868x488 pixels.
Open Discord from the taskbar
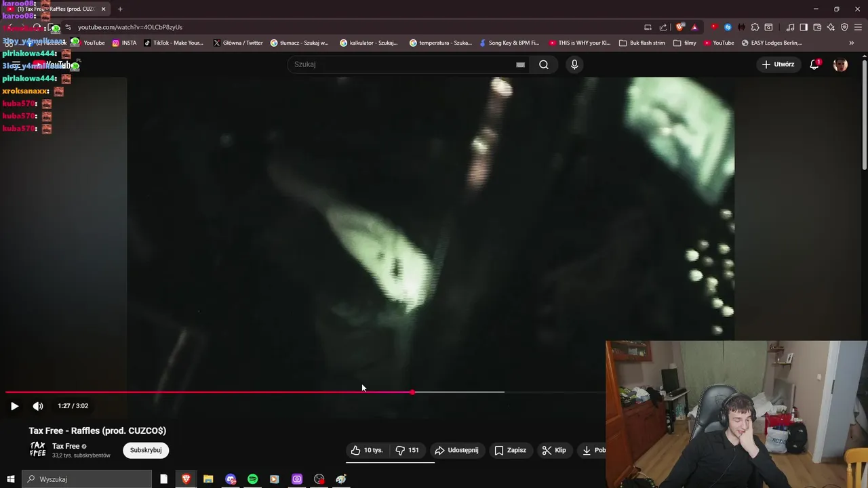coord(231,479)
